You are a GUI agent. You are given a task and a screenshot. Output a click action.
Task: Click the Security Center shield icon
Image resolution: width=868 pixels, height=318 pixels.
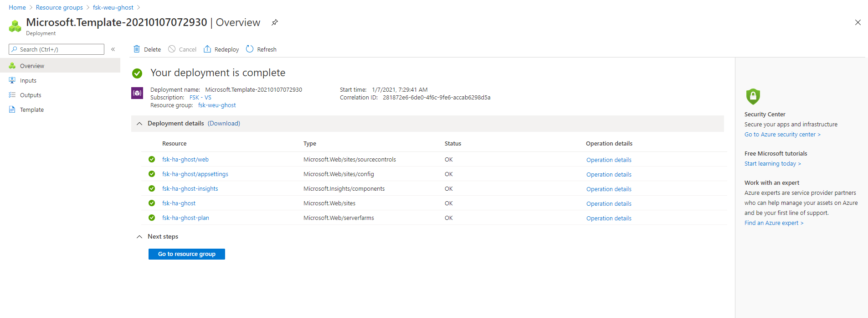(x=753, y=96)
